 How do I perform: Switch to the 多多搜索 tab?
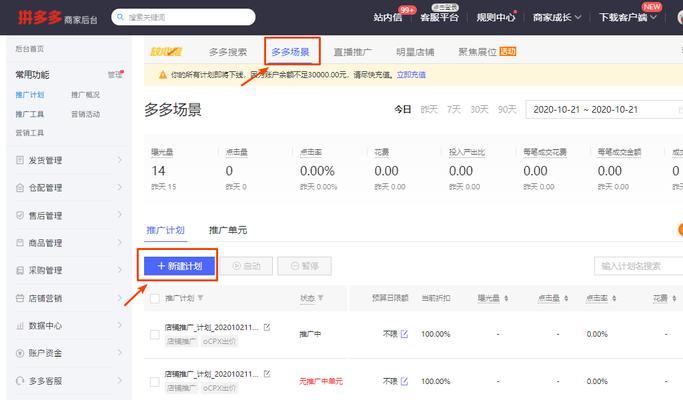click(228, 52)
